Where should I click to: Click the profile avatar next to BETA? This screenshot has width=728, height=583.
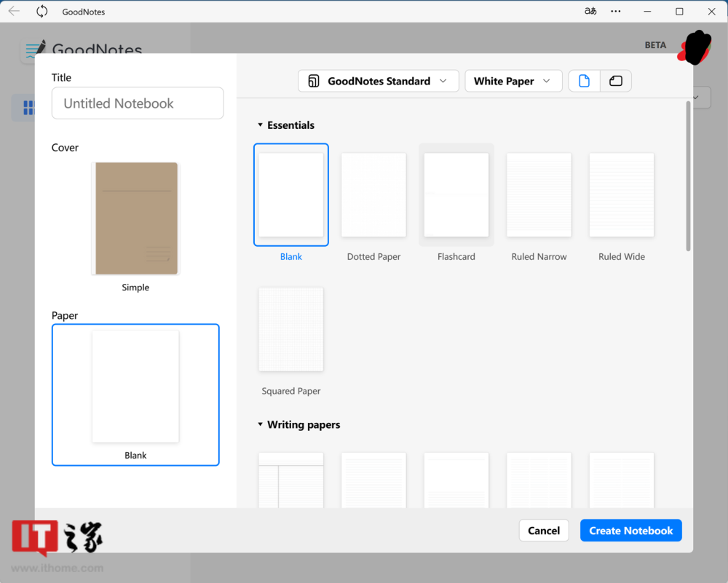[695, 48]
